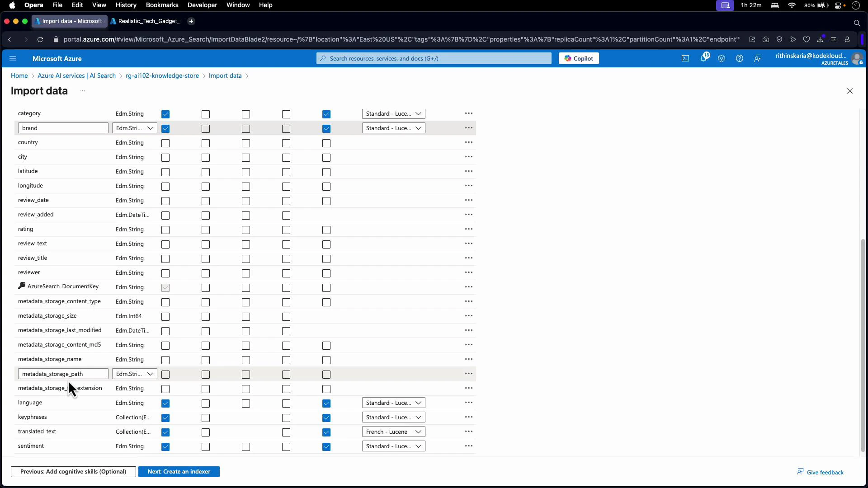Open the Bookmarks menu in Opera

162,5
